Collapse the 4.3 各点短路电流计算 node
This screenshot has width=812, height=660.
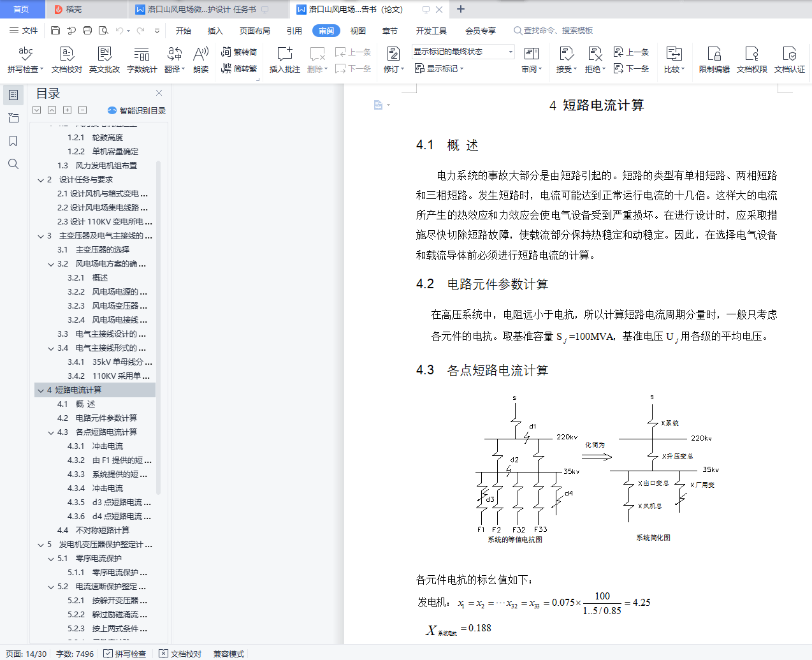tap(51, 432)
